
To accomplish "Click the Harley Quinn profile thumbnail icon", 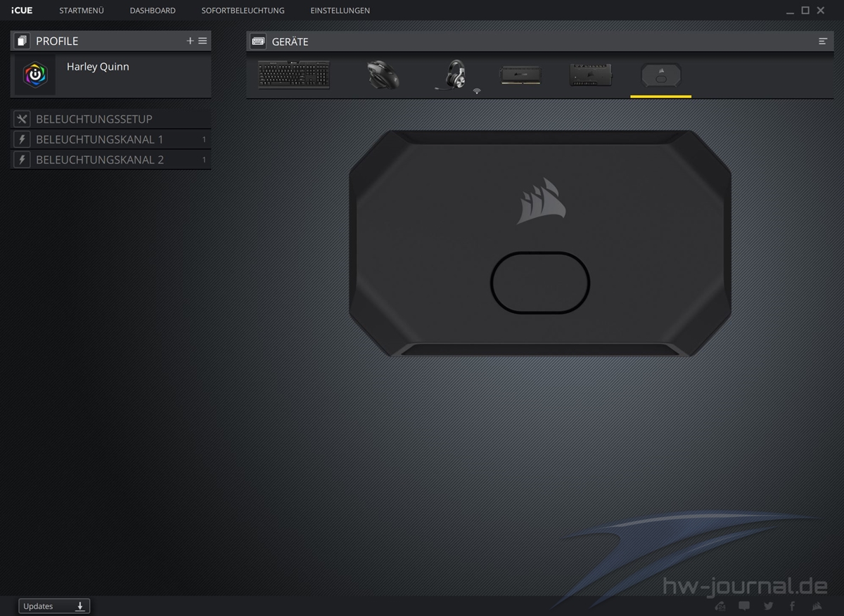I will [x=35, y=75].
